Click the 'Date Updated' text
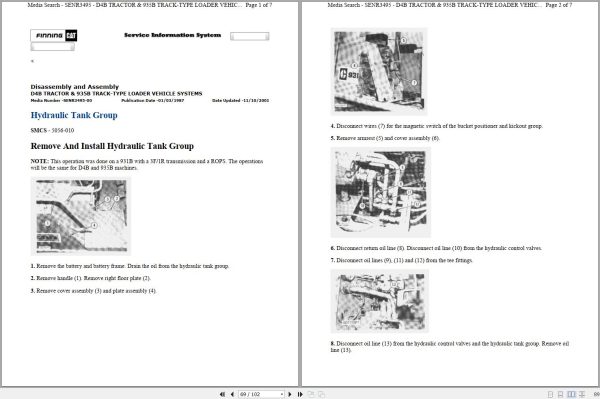Screen dimensions: 600x399 (x=241, y=101)
